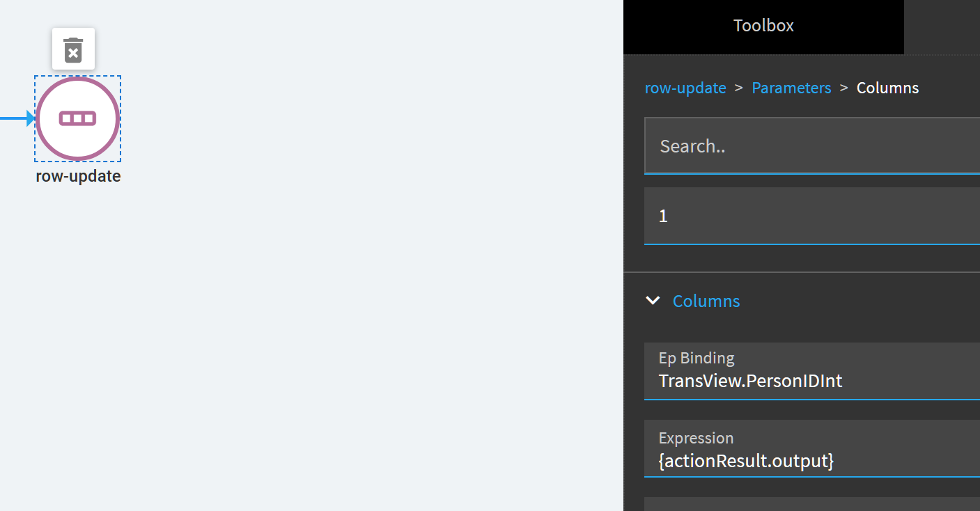Click the {actionResult.output} expression text
Viewport: 980px width, 511px height.
[746, 460]
